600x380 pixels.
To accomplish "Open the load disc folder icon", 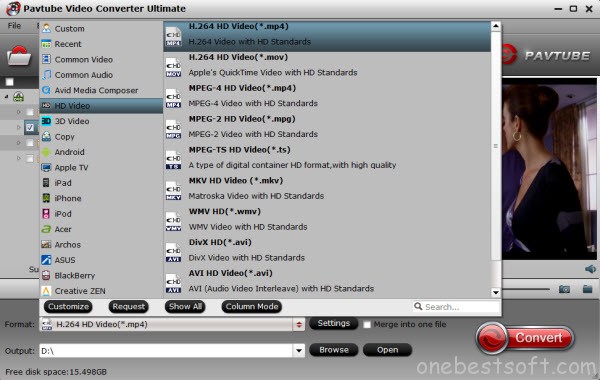I will [x=18, y=56].
